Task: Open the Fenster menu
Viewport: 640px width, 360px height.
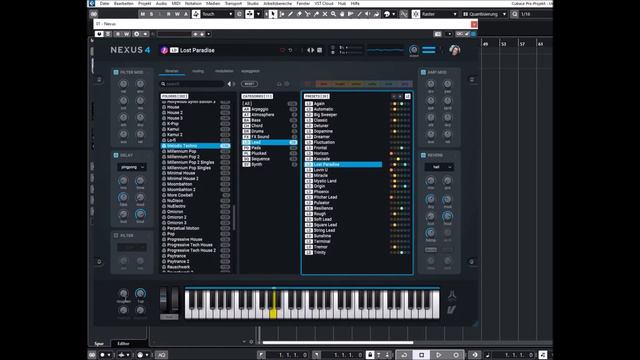Action: [x=303, y=3]
